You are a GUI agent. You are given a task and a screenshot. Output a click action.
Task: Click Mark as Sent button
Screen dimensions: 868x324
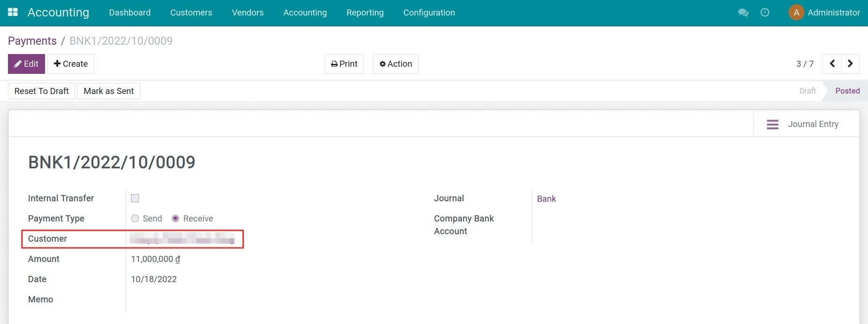click(108, 91)
